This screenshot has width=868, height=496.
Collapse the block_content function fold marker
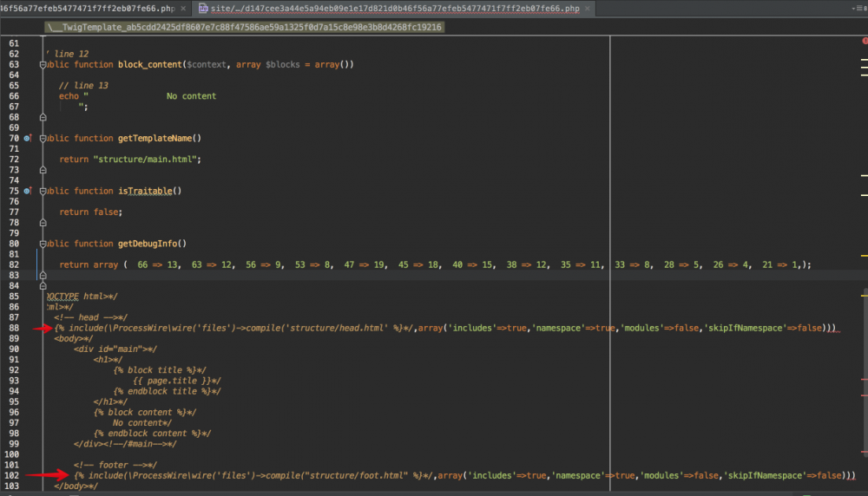click(x=42, y=65)
